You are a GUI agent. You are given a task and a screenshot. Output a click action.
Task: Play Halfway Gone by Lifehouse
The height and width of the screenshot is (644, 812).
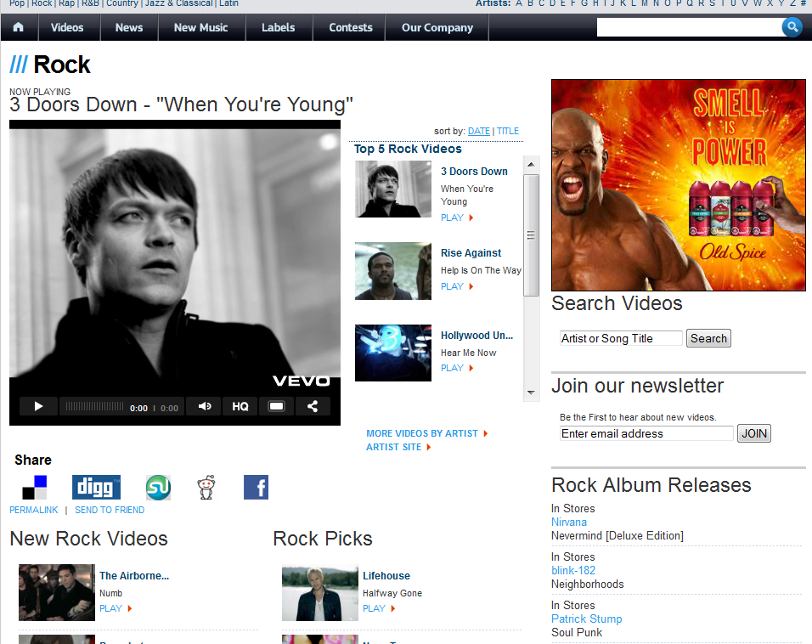(379, 608)
